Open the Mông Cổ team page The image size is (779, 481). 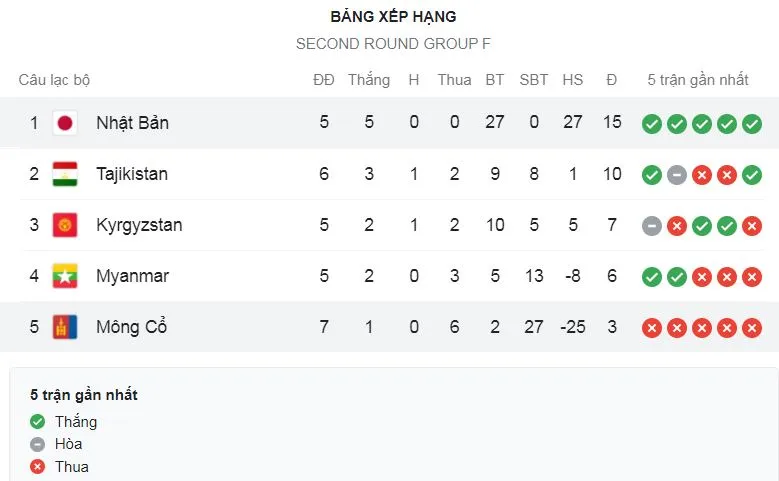[131, 327]
